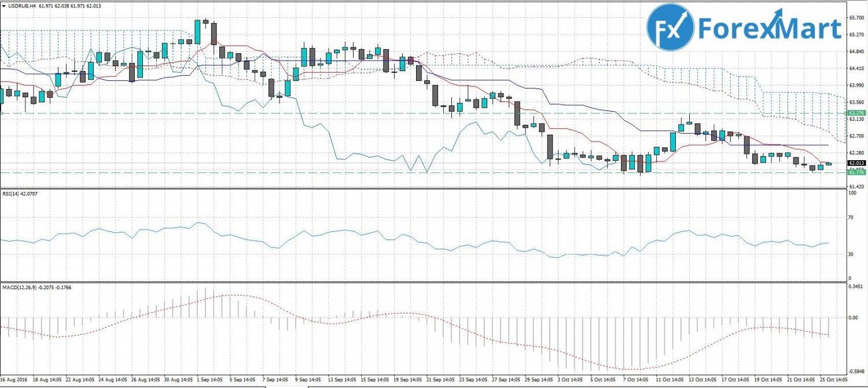Click the RSI scale value 70
This screenshot has width=868, height=388.
(851, 218)
